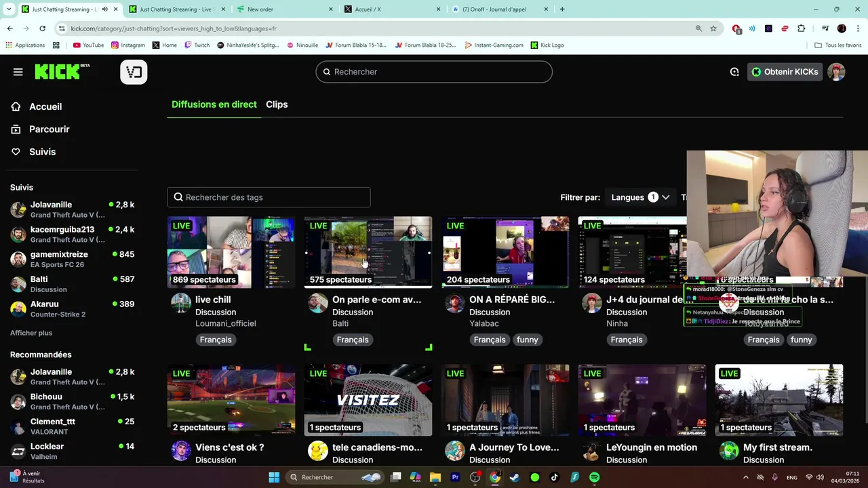
Task: Open Premiere Pro from the taskbar
Action: (455, 477)
